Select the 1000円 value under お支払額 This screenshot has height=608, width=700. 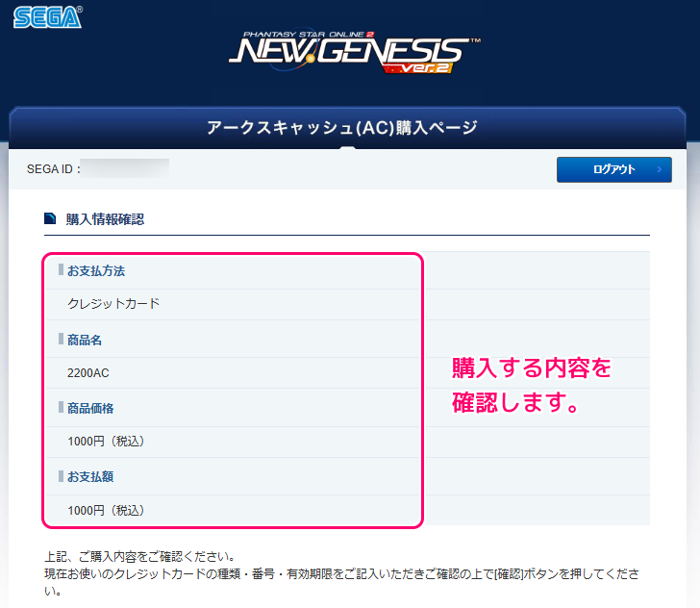[106, 510]
